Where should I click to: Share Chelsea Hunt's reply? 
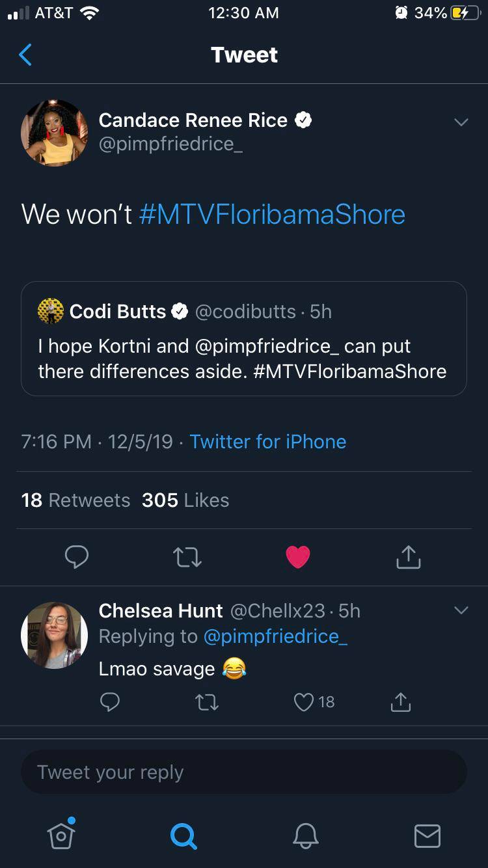pyautogui.click(x=401, y=702)
